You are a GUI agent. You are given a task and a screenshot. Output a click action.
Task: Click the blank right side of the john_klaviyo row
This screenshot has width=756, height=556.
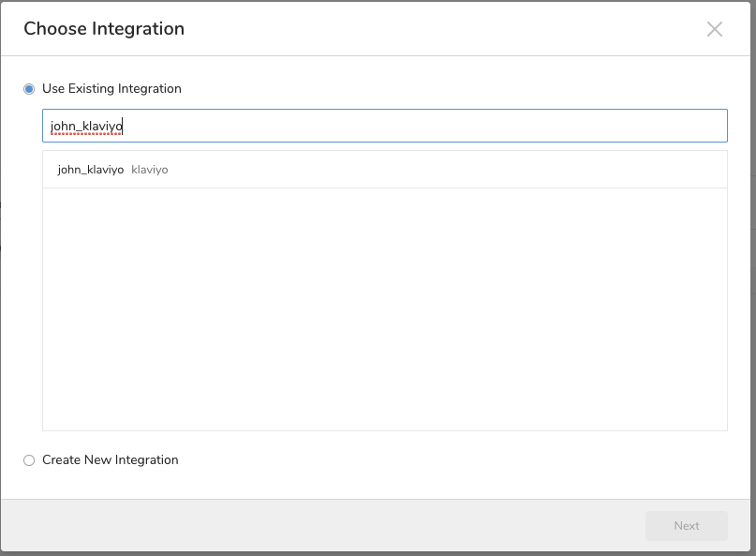pos(468,170)
